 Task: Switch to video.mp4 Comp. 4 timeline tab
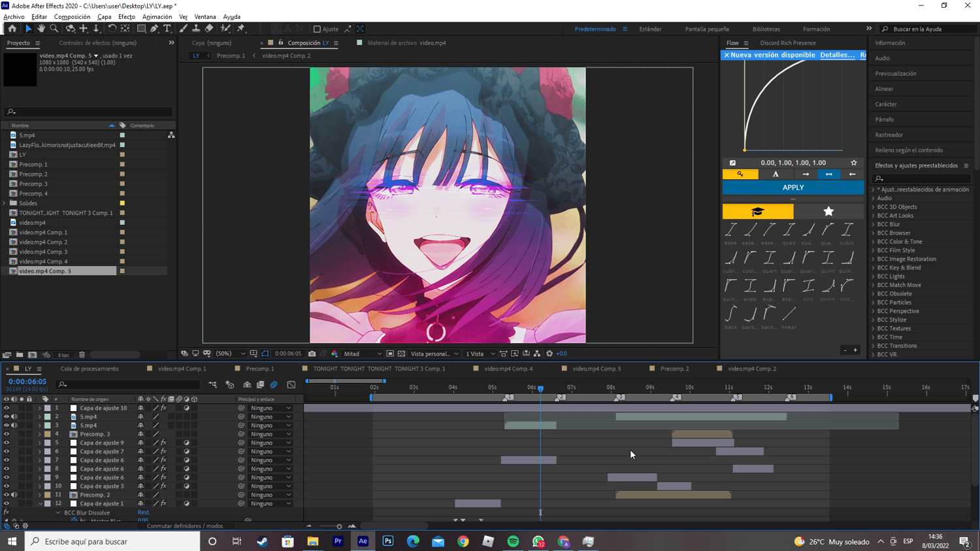tap(508, 369)
